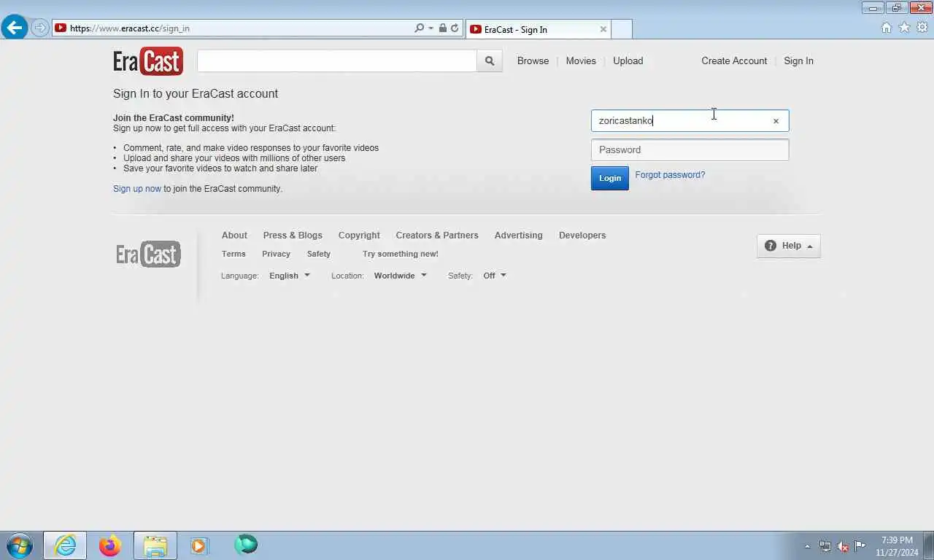
Task: Go back with browser back arrow
Action: point(15,28)
